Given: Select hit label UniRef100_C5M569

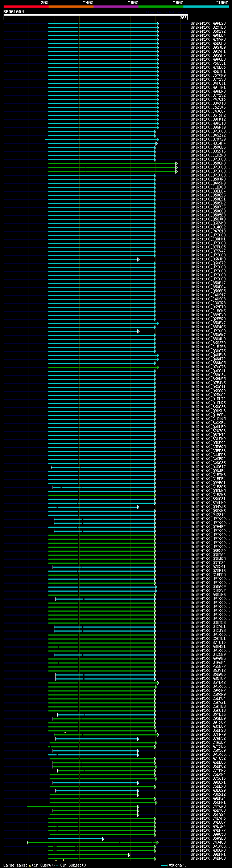Looking at the screenshot, I should 208,750.
